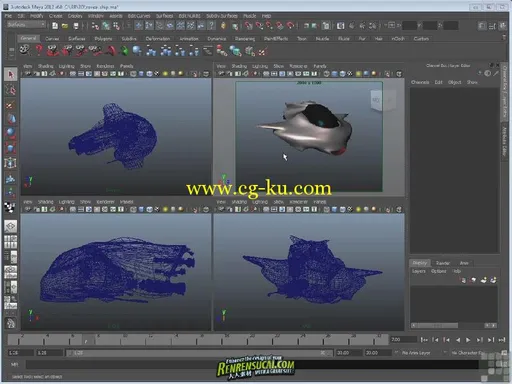Image resolution: width=512 pixels, height=384 pixels.
Task: Switch to four view layout
Action: coord(10,241)
